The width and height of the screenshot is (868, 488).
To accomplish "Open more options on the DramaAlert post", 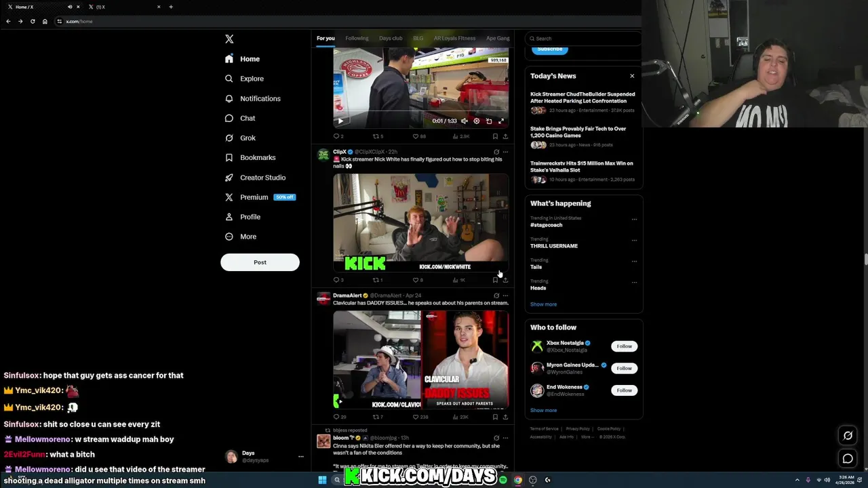I will click(x=505, y=296).
